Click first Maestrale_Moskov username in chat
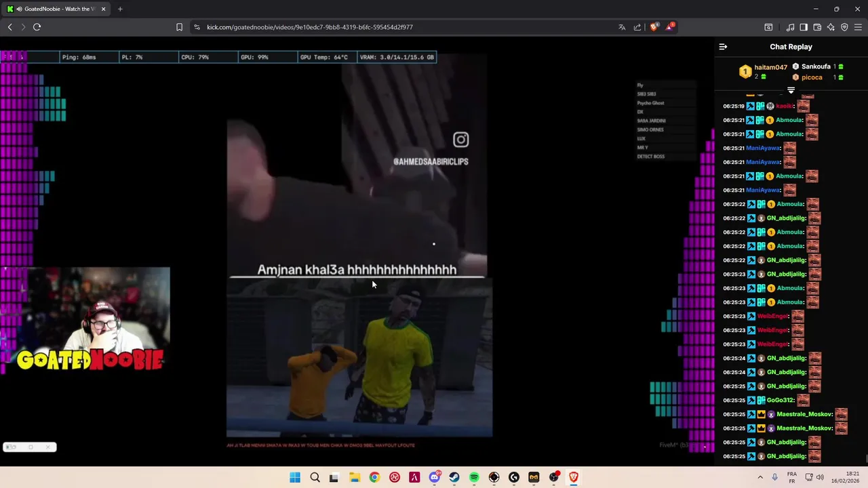The height and width of the screenshot is (488, 868). pyautogui.click(x=805, y=414)
